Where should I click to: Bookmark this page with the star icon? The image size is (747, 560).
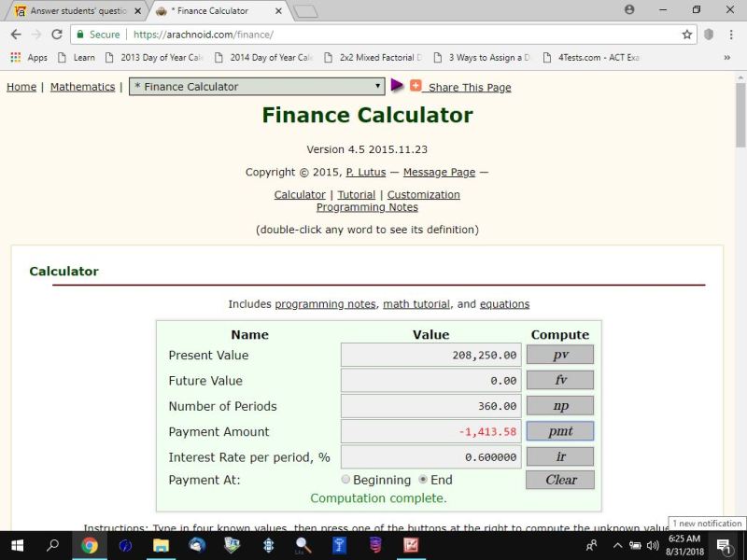point(686,35)
